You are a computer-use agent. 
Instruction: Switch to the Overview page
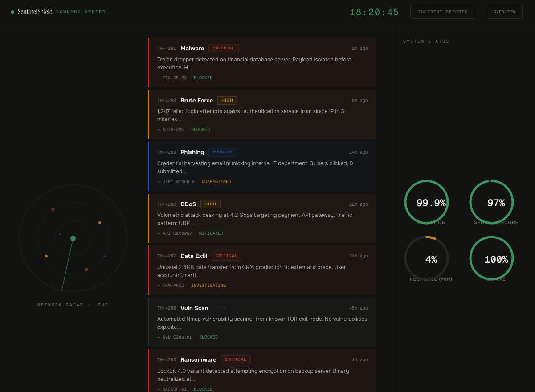(504, 12)
